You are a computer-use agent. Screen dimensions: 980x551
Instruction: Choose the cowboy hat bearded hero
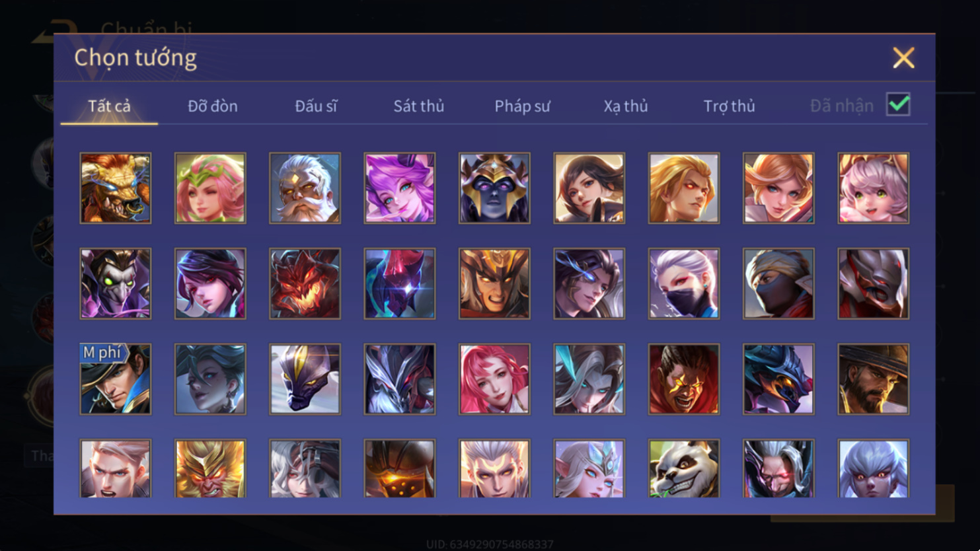(873, 379)
